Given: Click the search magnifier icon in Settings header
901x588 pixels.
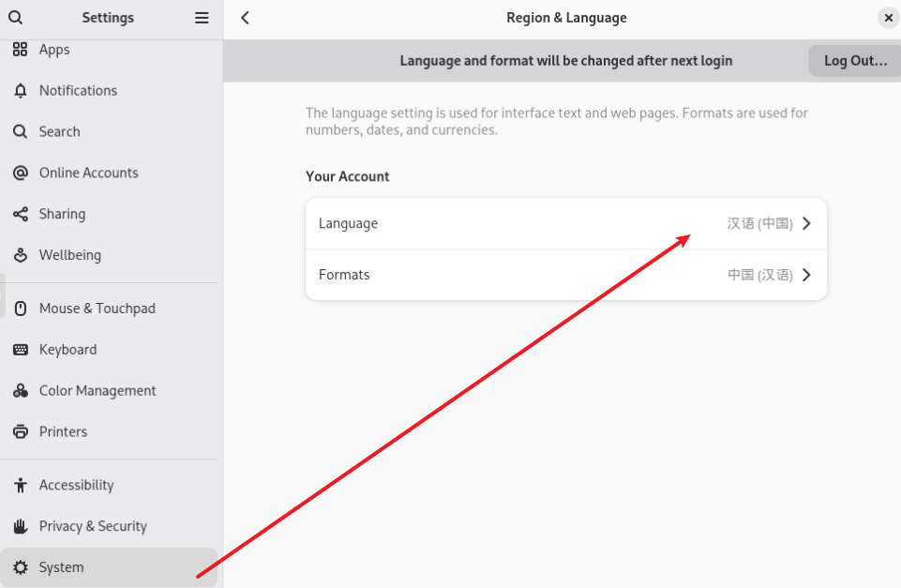Looking at the screenshot, I should pyautogui.click(x=15, y=18).
